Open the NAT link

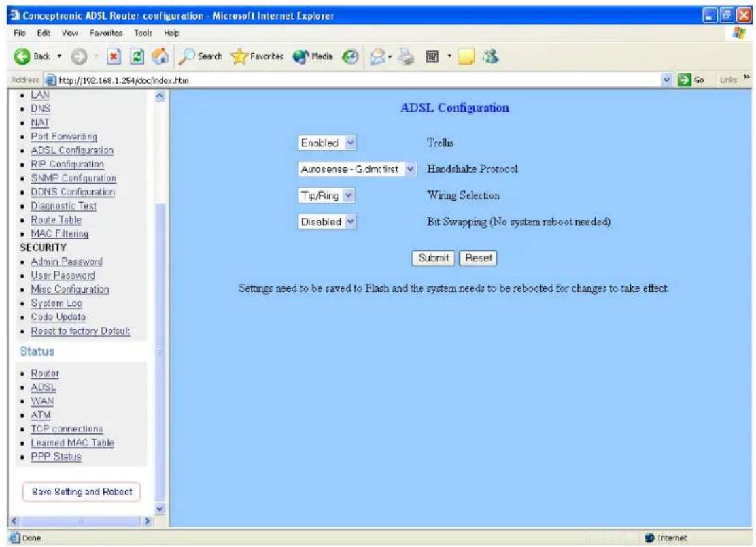pyautogui.click(x=40, y=122)
